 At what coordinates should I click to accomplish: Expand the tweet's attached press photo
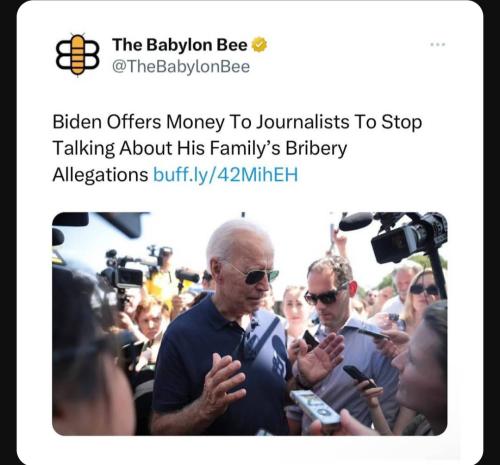(250, 324)
